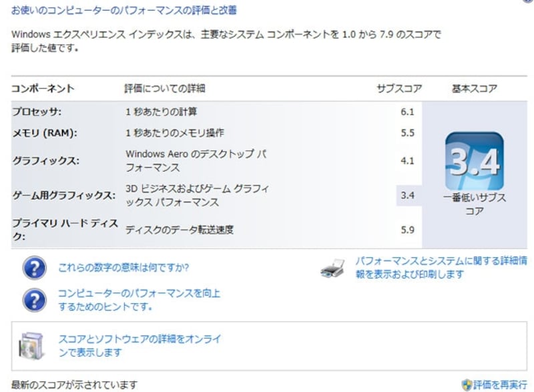The height and width of the screenshot is (392, 534).
Task: Click the メモリ (RAM): row label
Action: (x=45, y=133)
